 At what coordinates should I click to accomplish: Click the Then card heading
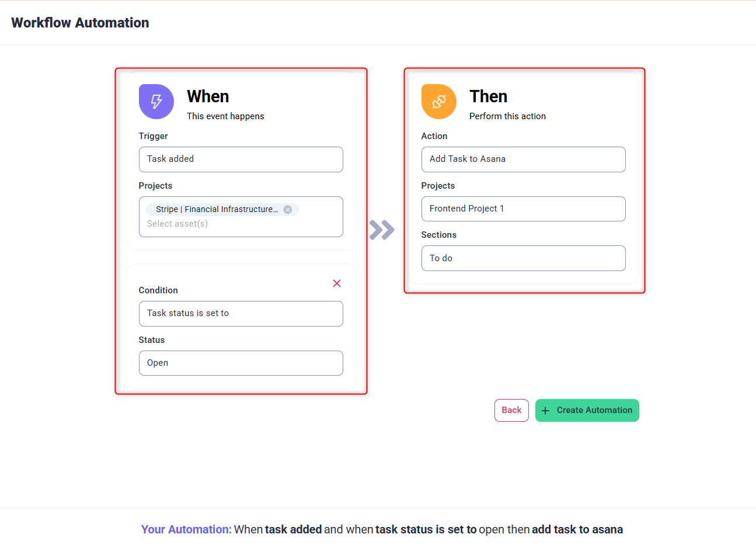click(x=488, y=96)
